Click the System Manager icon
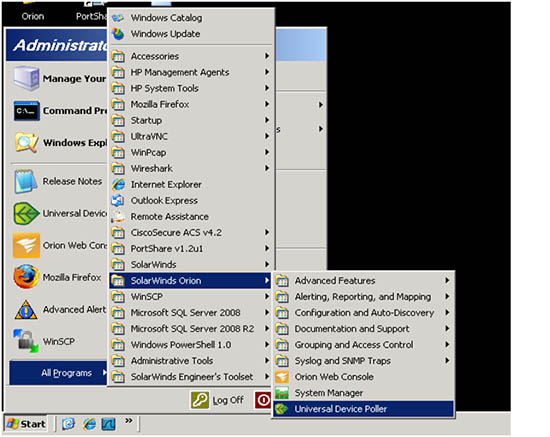 [282, 393]
